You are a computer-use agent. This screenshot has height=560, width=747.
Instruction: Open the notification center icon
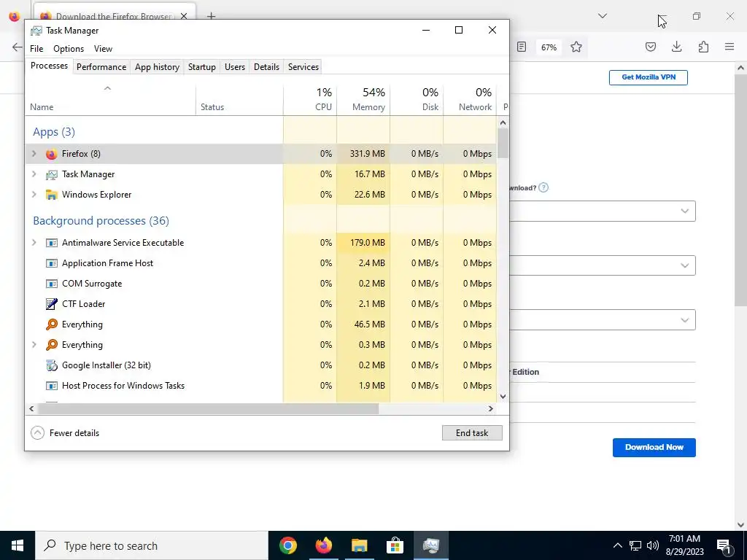pyautogui.click(x=723, y=545)
